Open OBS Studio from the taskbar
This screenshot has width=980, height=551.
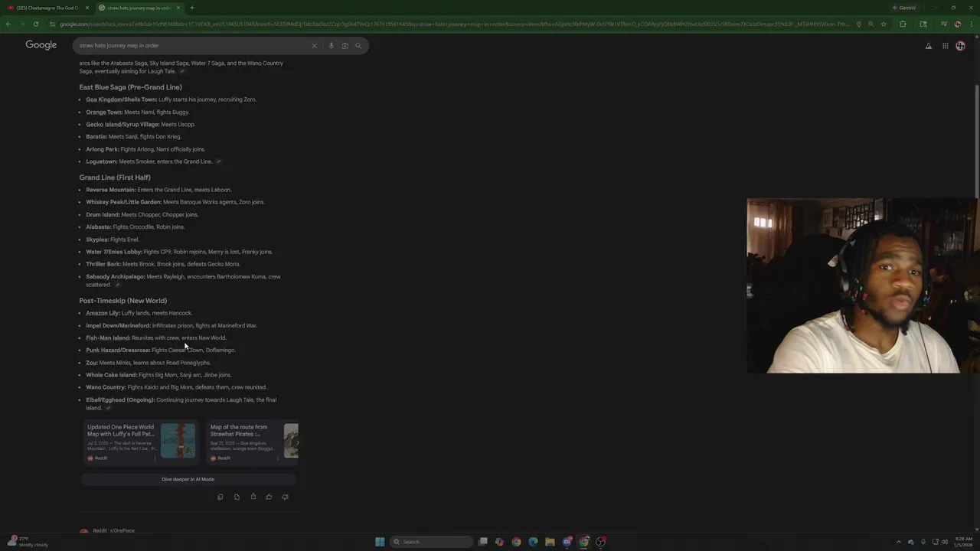pos(601,542)
